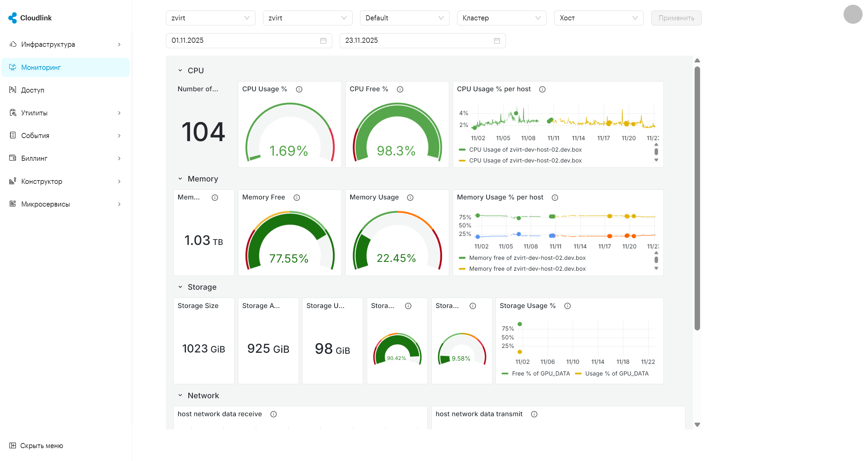Click the Скрыть меню collapse icon
868x461 pixels.
click(13, 445)
